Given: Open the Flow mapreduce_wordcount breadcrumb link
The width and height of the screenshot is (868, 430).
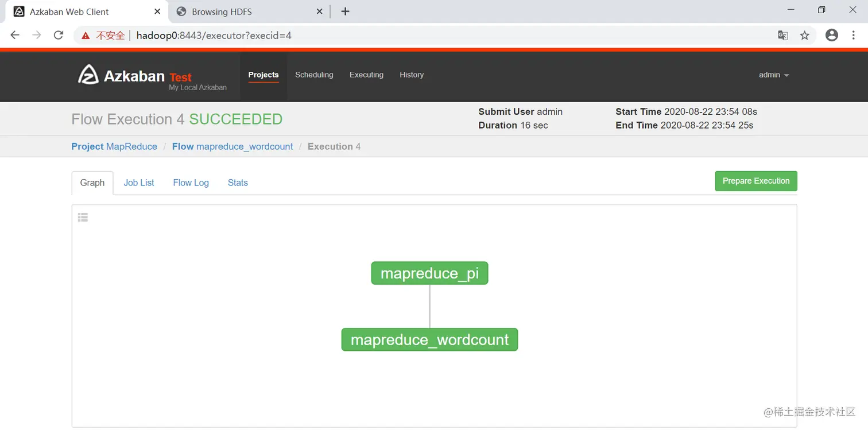Looking at the screenshot, I should coord(232,146).
